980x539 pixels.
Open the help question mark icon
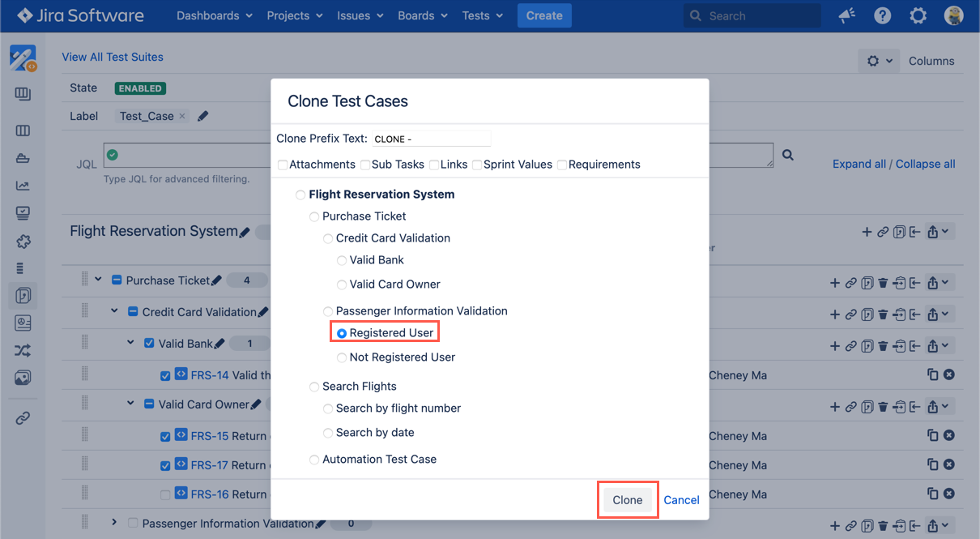pos(882,15)
